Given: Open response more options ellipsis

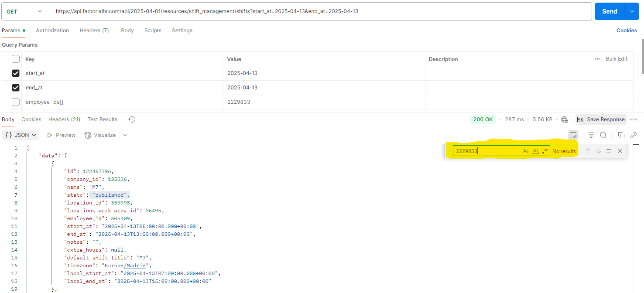Looking at the screenshot, I should (634, 119).
